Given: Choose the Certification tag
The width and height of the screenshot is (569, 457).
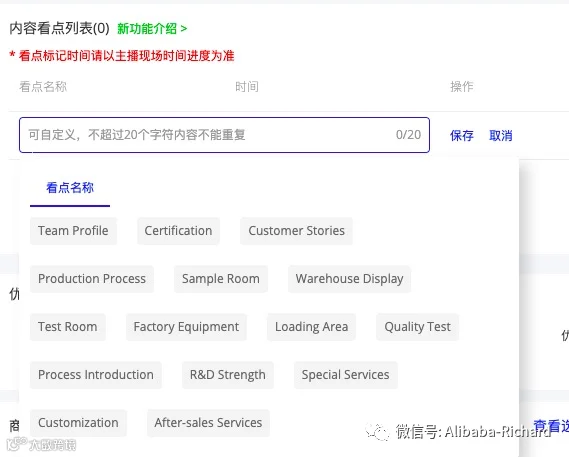Looking at the screenshot, I should pos(178,231).
